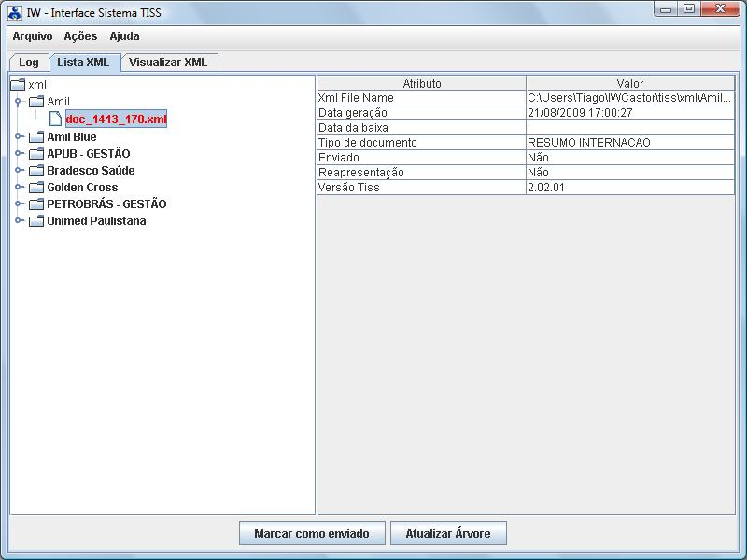Click the IW application icon in title bar
Image resolution: width=747 pixels, height=560 pixels.
(x=15, y=12)
